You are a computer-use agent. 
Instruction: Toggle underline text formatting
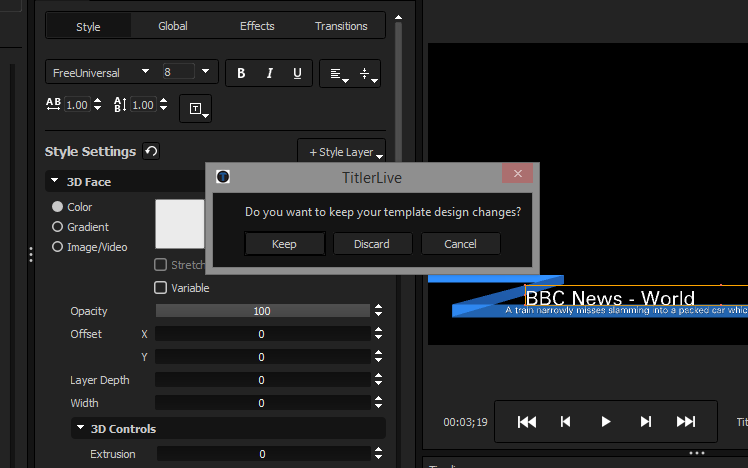[x=297, y=73]
